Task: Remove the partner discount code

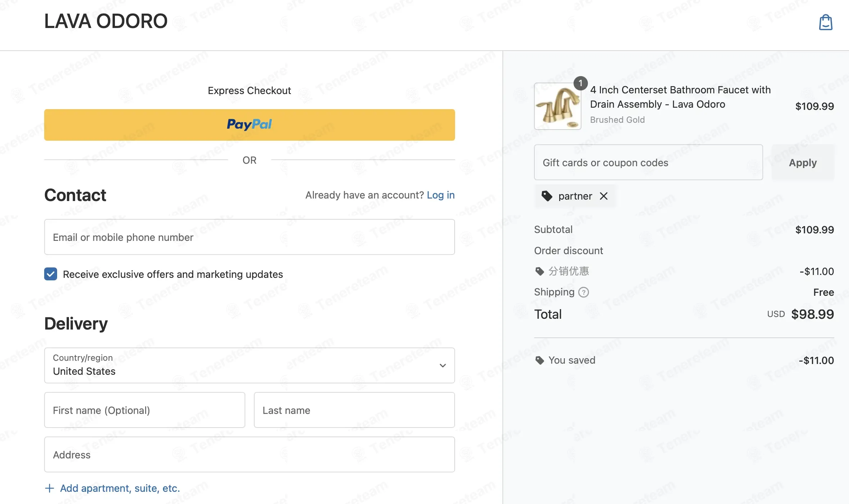Action: tap(604, 196)
